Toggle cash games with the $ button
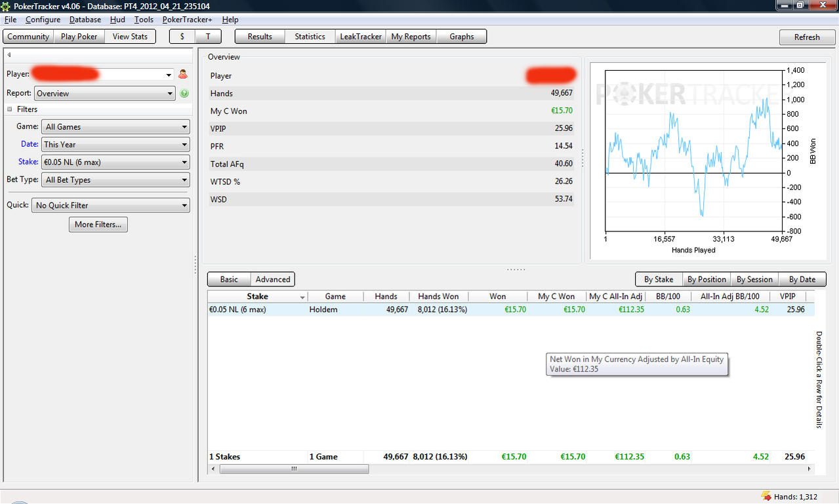This screenshot has height=504, width=839. point(182,37)
